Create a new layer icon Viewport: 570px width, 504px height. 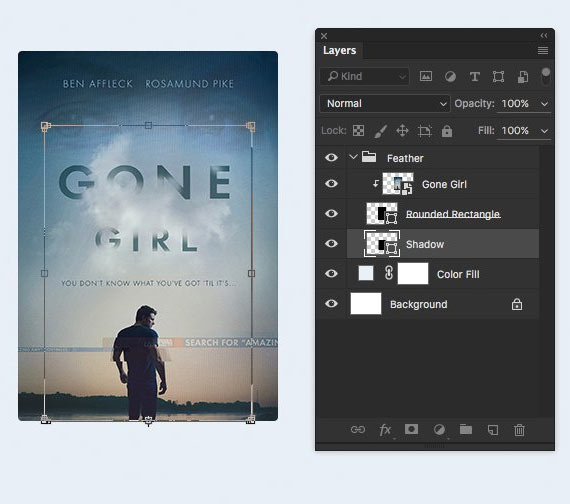point(493,430)
